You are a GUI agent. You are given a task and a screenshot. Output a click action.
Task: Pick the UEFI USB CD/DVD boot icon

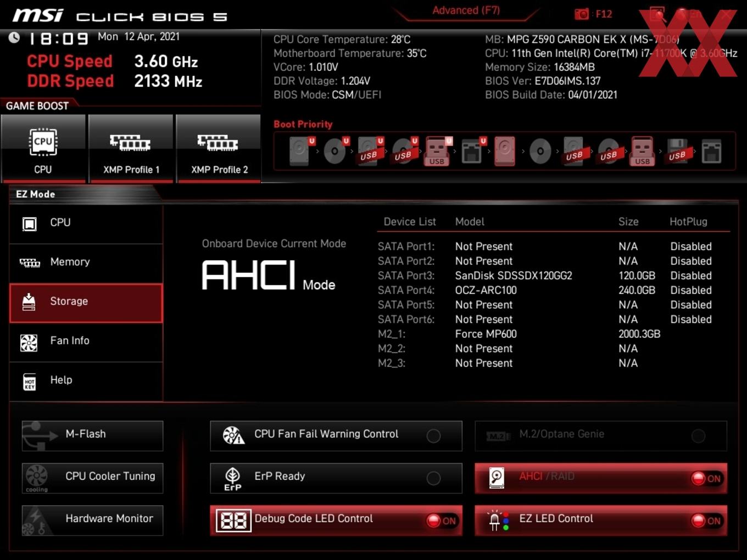pyautogui.click(x=405, y=151)
